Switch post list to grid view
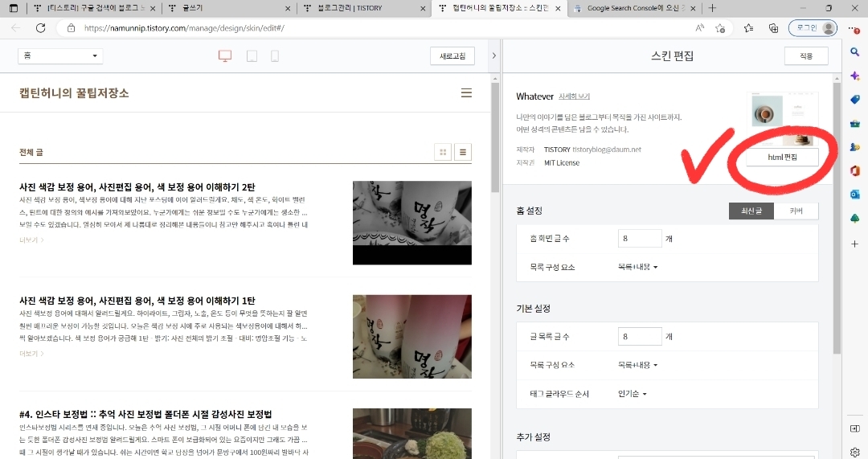The height and width of the screenshot is (459, 868). click(x=443, y=152)
